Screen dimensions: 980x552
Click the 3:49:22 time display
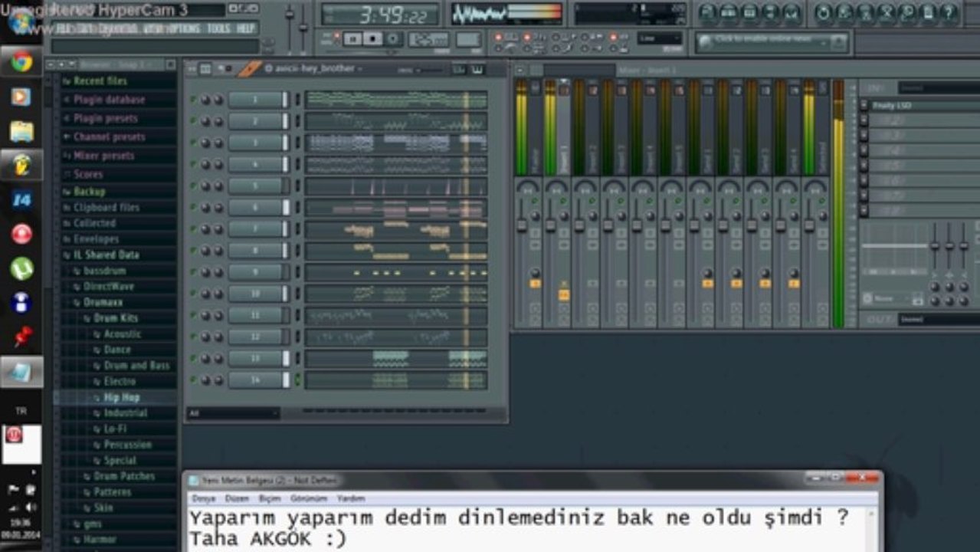click(x=380, y=14)
